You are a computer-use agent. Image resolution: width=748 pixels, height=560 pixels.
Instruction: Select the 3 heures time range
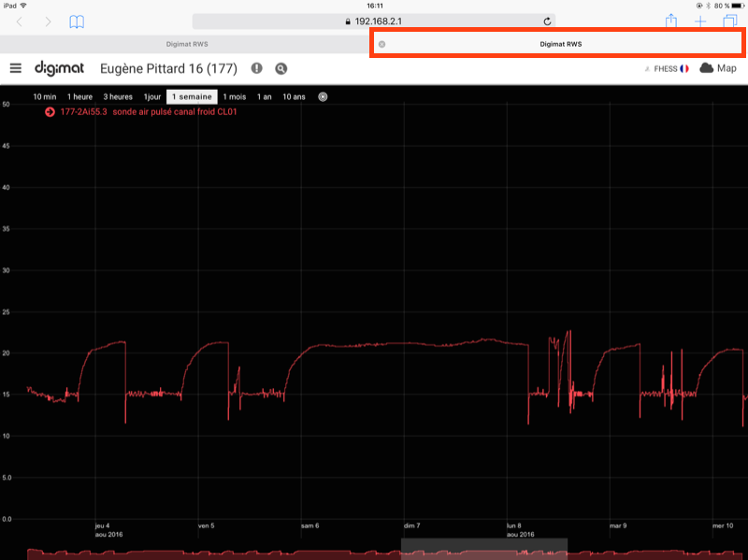(118, 97)
